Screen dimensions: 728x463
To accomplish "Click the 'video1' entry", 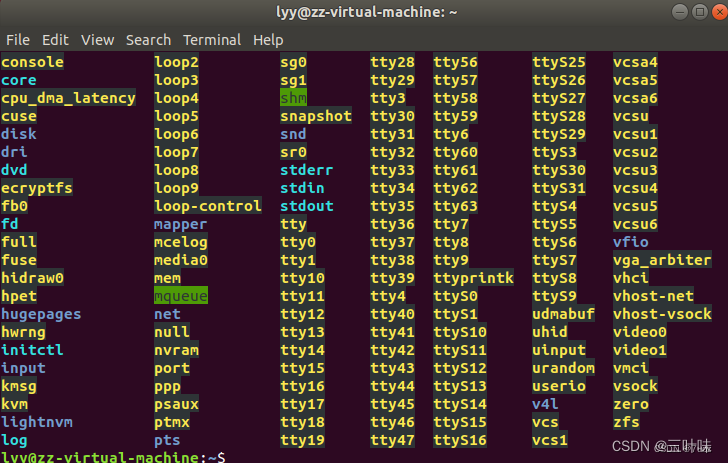I will 640,350.
